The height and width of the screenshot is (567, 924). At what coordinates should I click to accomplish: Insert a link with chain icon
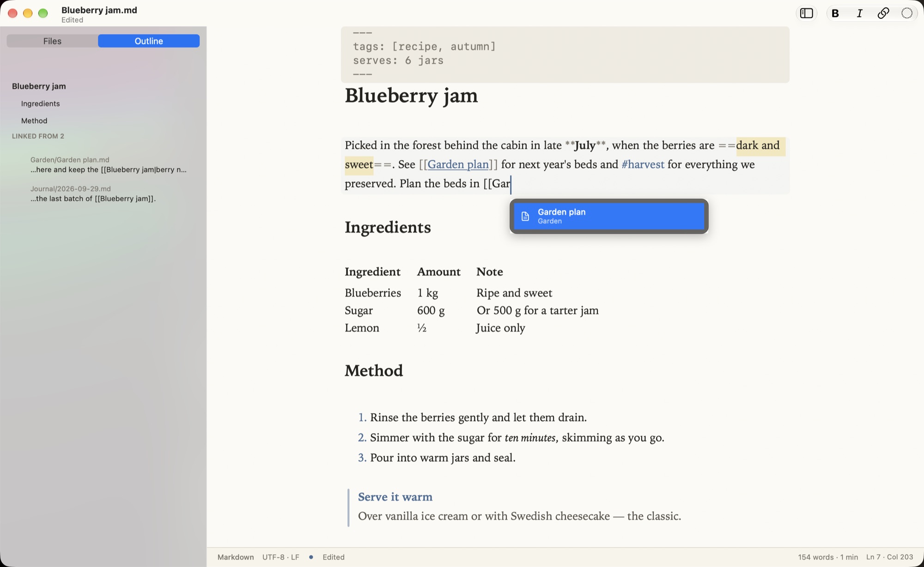pyautogui.click(x=883, y=13)
